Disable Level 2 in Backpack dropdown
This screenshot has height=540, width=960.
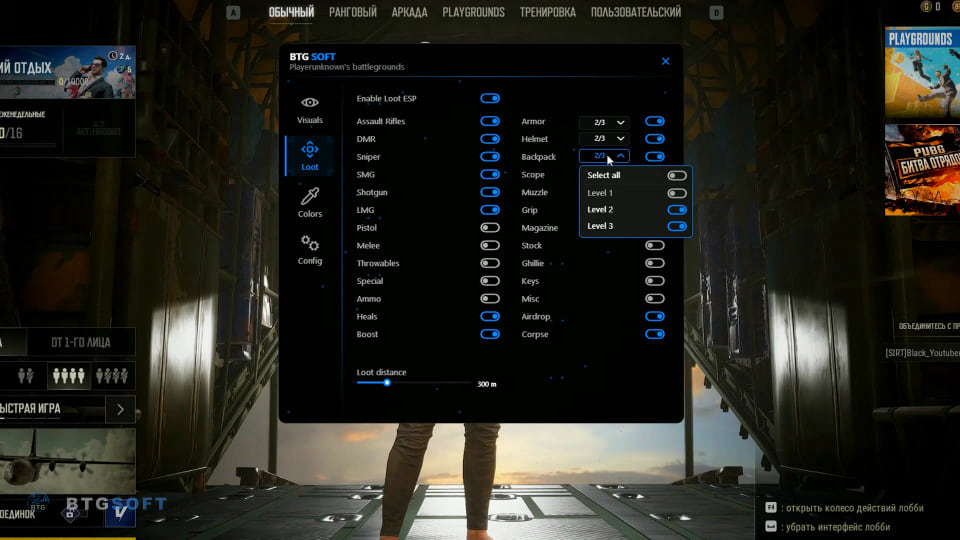(677, 210)
